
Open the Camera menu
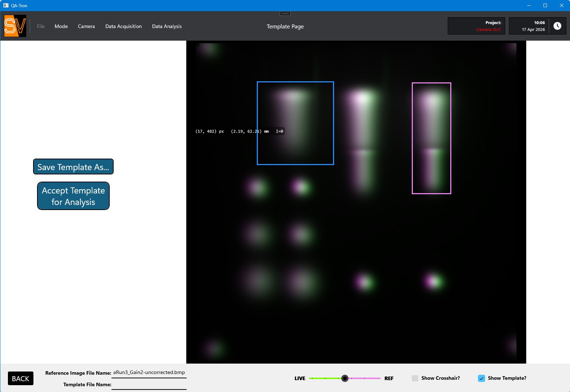coord(86,26)
